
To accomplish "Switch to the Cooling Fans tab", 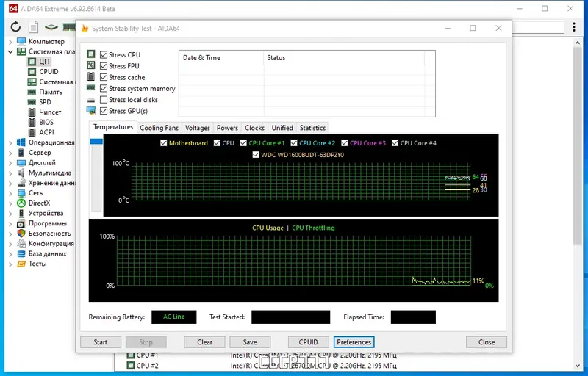I will 159,128.
